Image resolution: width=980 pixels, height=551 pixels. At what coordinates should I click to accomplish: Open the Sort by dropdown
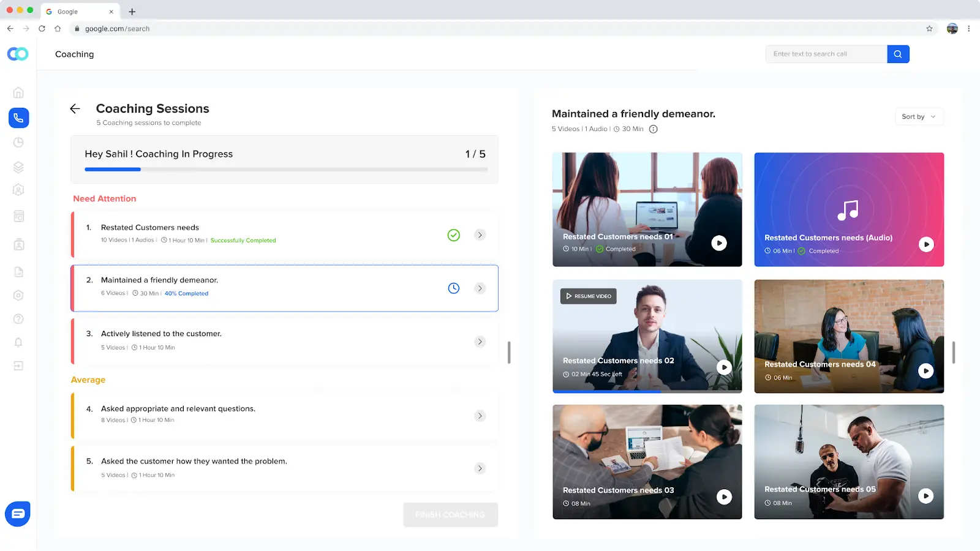pyautogui.click(x=918, y=116)
